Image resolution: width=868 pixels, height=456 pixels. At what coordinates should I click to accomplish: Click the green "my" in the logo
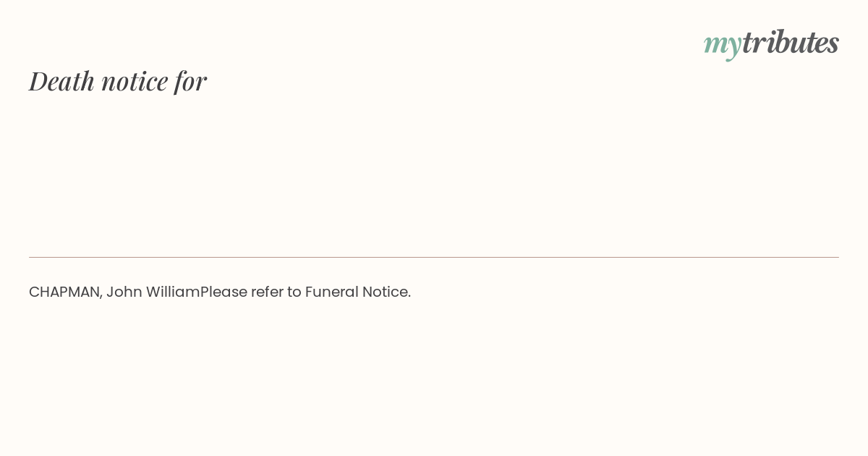click(722, 43)
